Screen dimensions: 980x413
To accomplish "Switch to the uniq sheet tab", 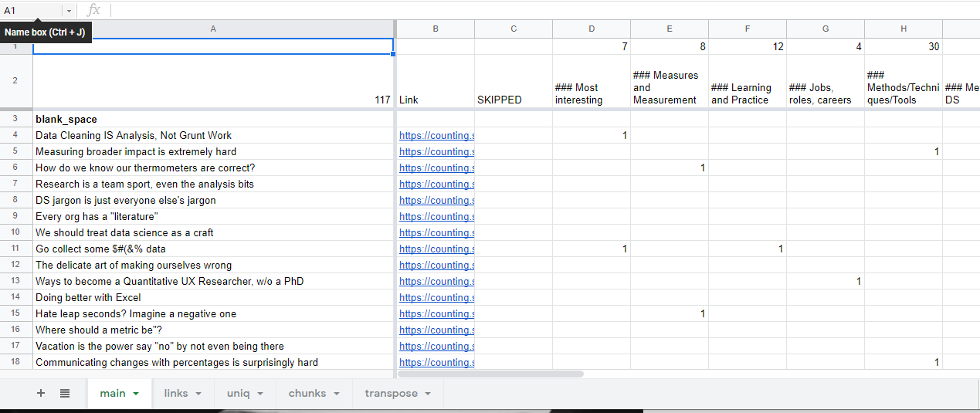I will pos(238,393).
